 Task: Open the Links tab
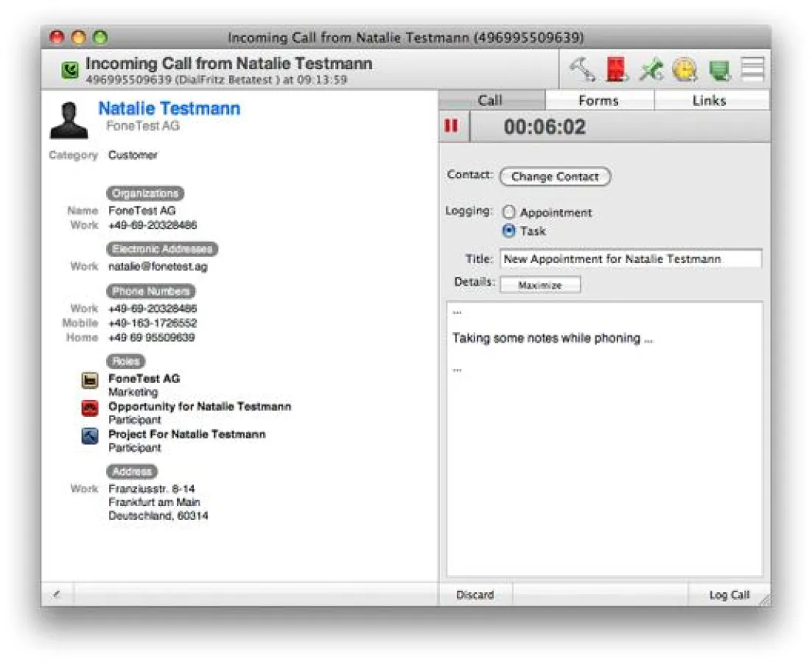tap(710, 100)
